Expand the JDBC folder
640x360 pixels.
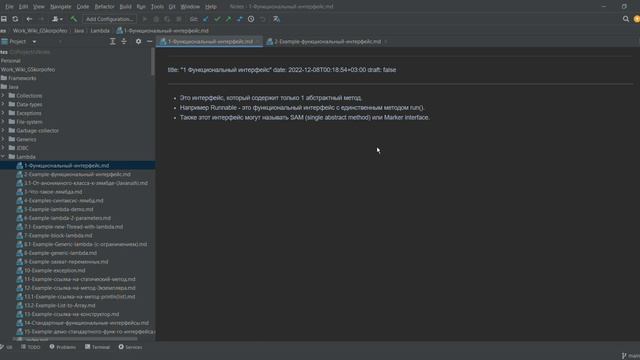point(3,148)
